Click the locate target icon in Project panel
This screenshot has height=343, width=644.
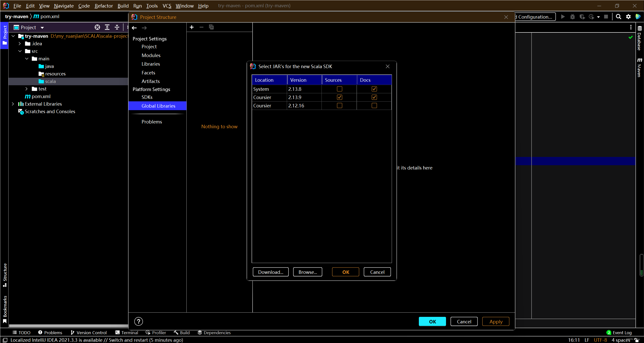[97, 27]
